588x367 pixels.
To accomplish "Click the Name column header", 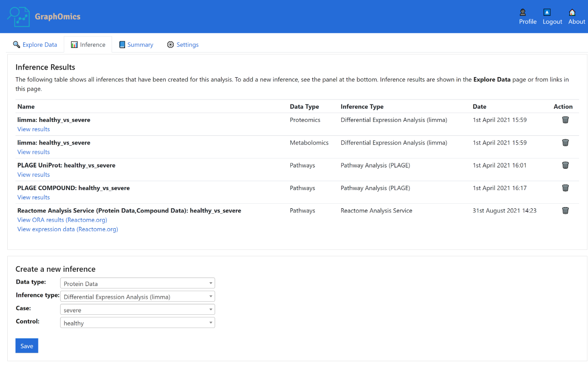I will [x=26, y=106].
